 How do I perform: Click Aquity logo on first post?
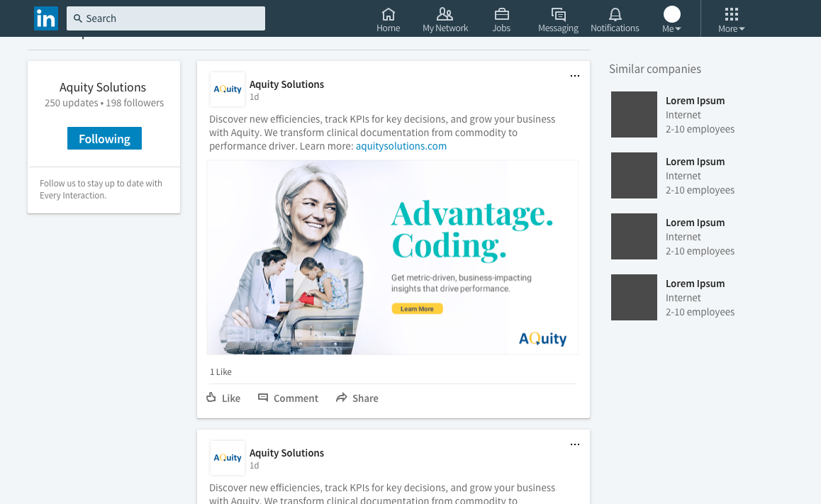(228, 89)
